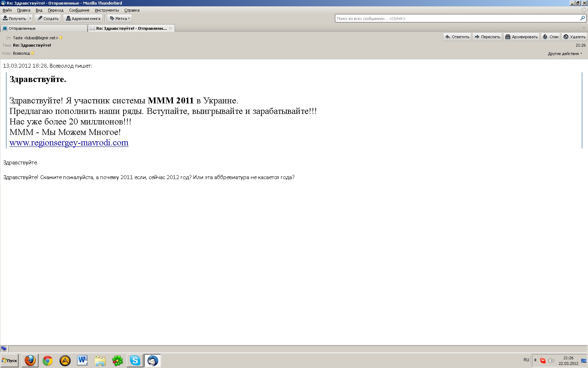Viewport: 588px width, 368px height.
Task: Click the subject Re: Здравствуйте! text
Action: tap(32, 45)
